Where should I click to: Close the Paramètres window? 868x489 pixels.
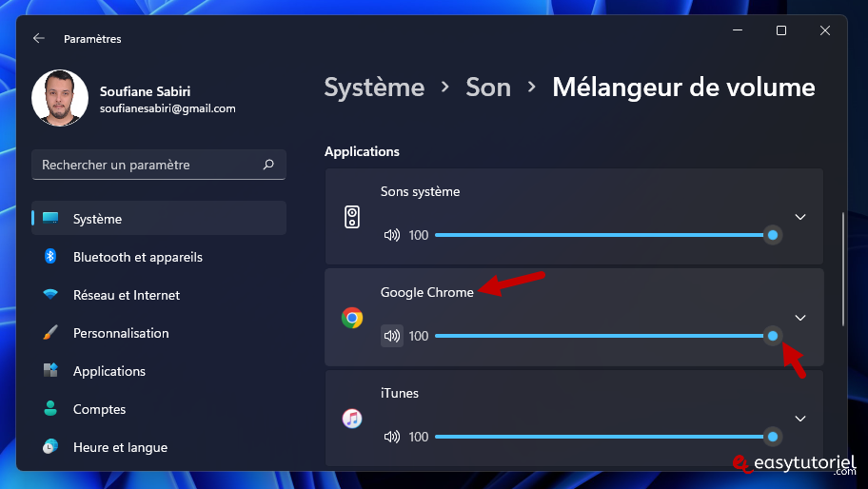pos(825,30)
